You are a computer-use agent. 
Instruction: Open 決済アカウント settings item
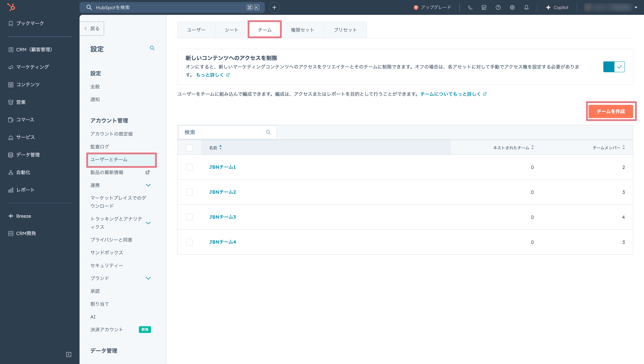pyautogui.click(x=107, y=329)
